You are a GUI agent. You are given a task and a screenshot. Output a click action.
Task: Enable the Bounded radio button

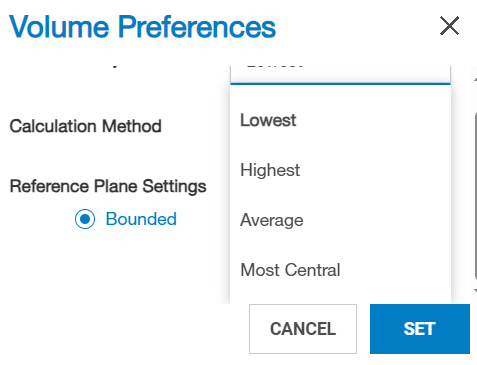85,219
